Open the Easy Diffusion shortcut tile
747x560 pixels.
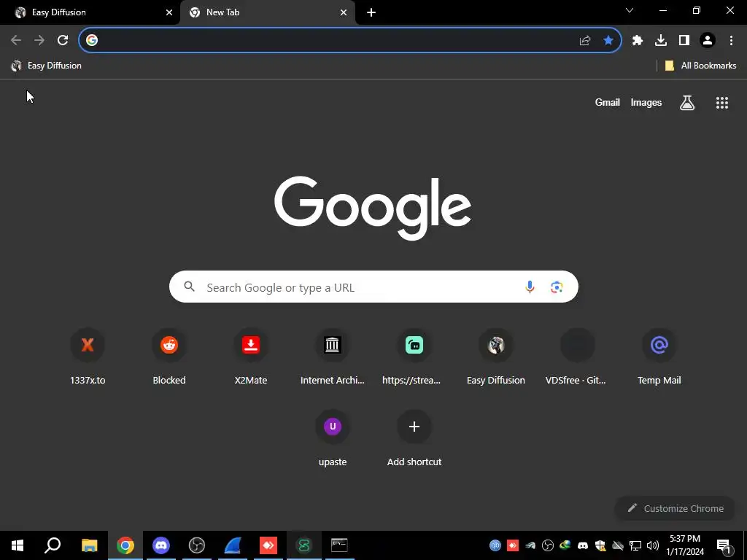496,356
